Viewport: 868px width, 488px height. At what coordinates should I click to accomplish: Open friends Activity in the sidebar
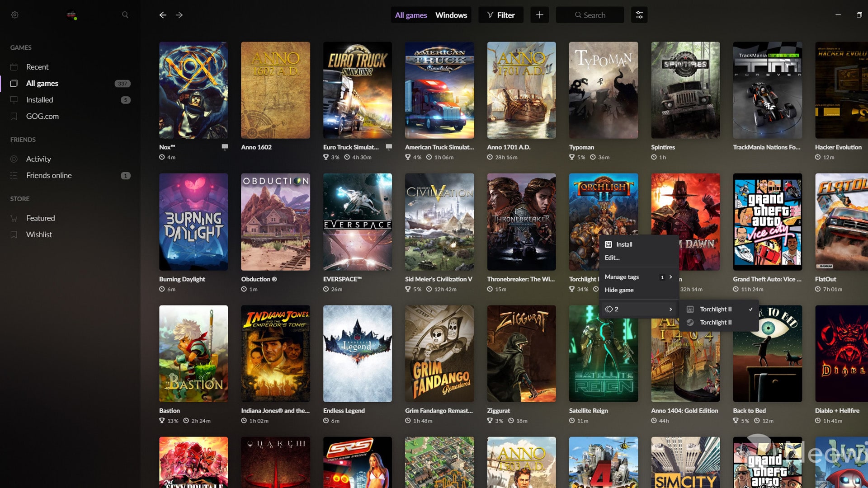(x=70, y=159)
